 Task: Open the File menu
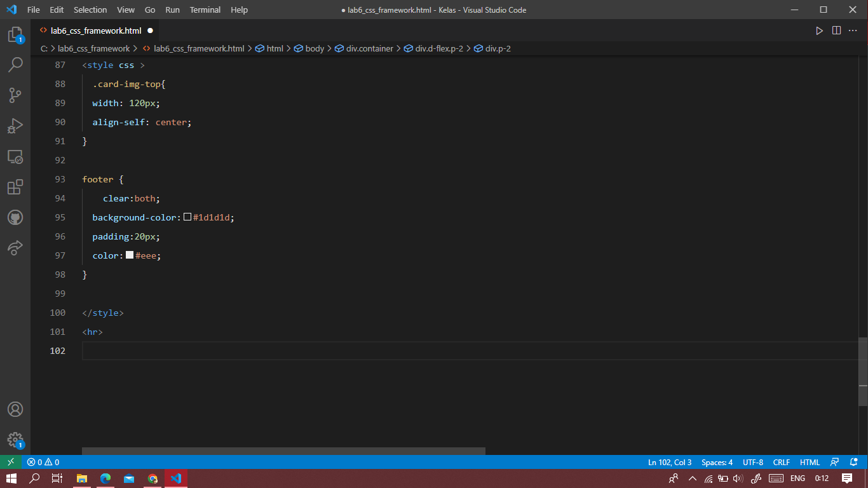(x=34, y=10)
